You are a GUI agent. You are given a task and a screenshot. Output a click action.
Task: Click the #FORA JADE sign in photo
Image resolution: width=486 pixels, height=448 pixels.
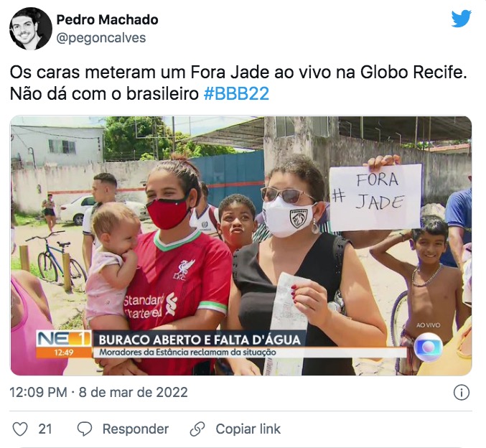click(375, 197)
